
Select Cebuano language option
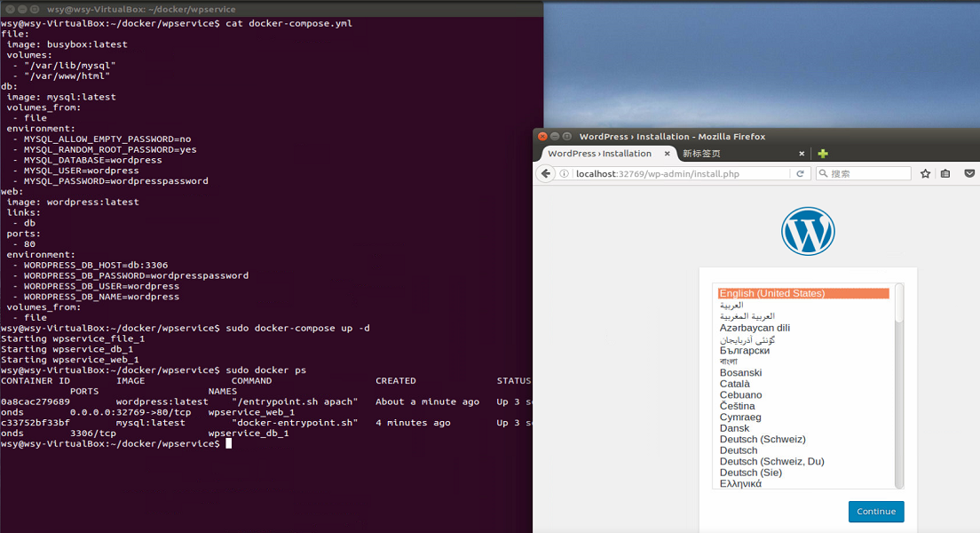coord(740,394)
